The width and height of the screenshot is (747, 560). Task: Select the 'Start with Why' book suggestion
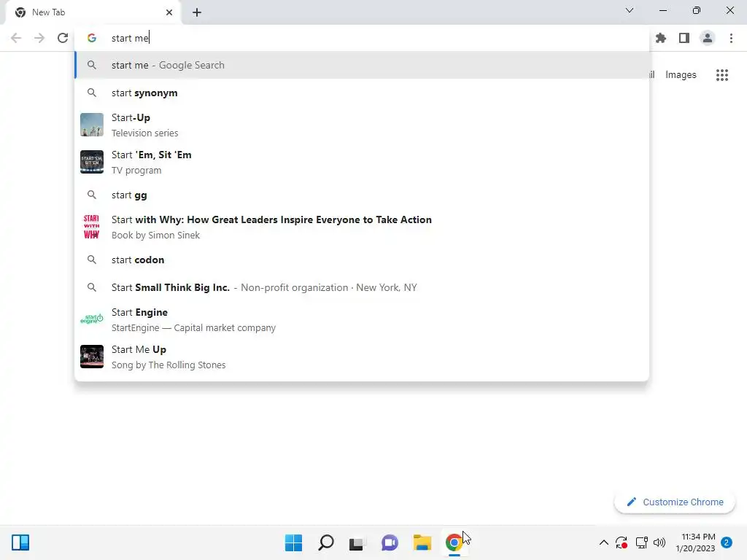[362, 227]
